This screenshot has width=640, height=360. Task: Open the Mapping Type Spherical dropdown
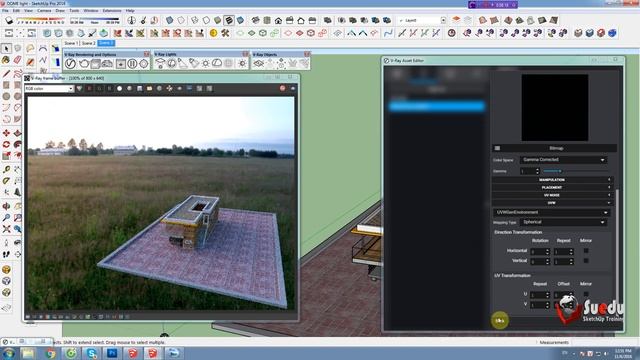coord(563,222)
